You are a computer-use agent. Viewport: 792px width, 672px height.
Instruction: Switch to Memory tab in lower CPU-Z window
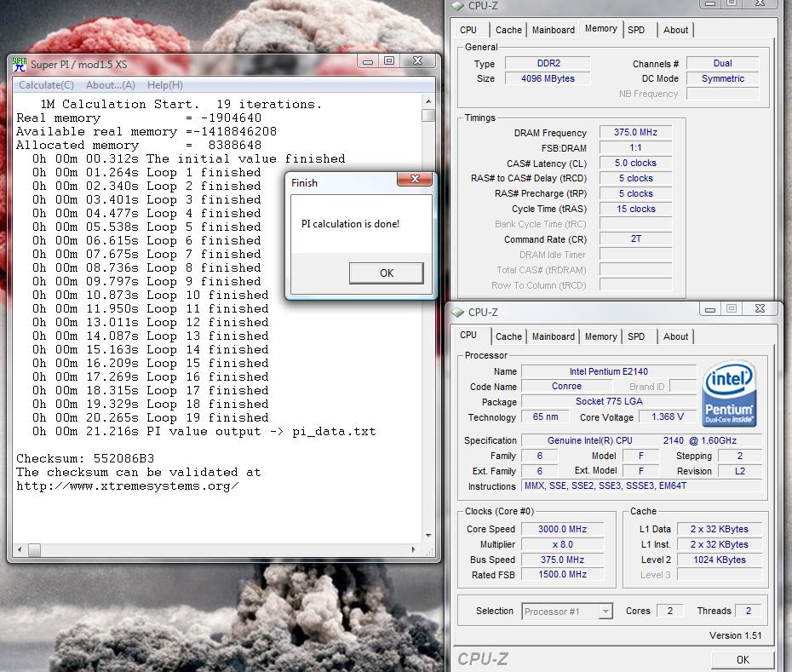(600, 336)
